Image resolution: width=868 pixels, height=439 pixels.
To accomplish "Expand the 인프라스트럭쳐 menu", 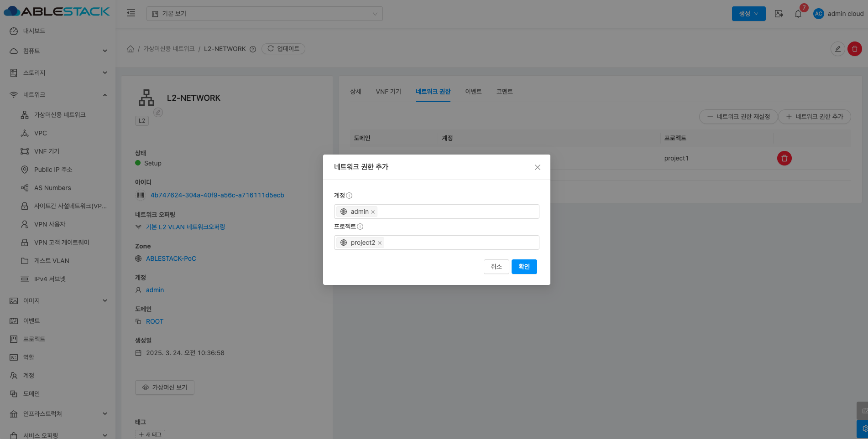I will coord(58,414).
